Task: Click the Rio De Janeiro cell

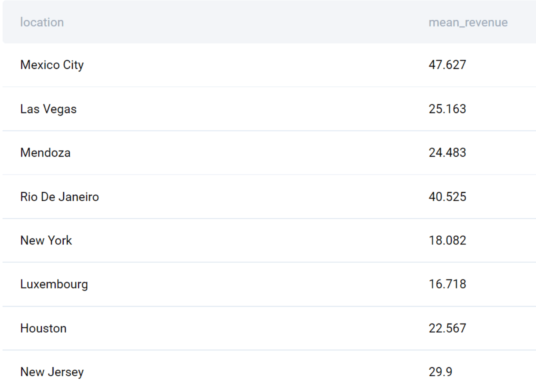Action: click(59, 197)
